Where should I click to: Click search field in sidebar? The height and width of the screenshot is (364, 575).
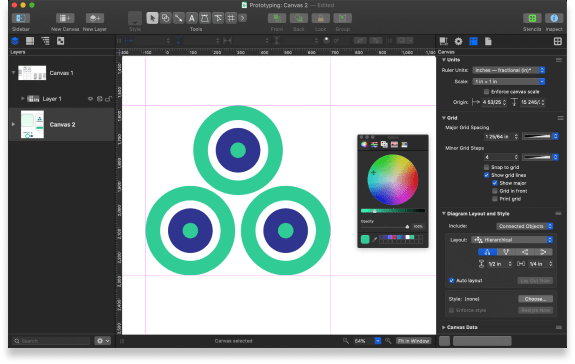point(51,341)
